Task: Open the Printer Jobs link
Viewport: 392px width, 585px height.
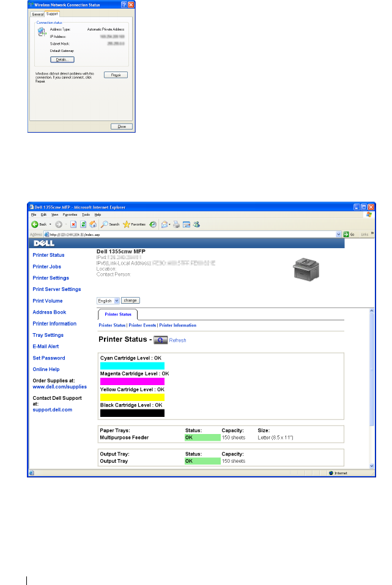Action: click(46, 267)
